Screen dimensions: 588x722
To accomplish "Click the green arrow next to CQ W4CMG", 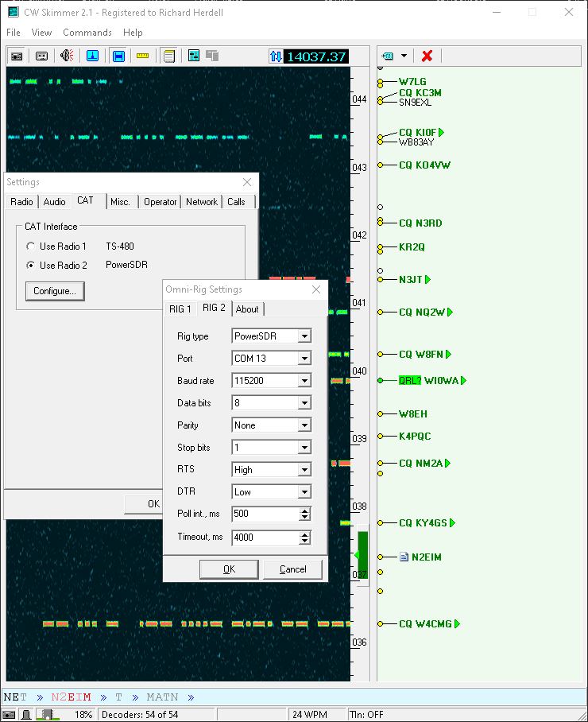I will point(457,624).
